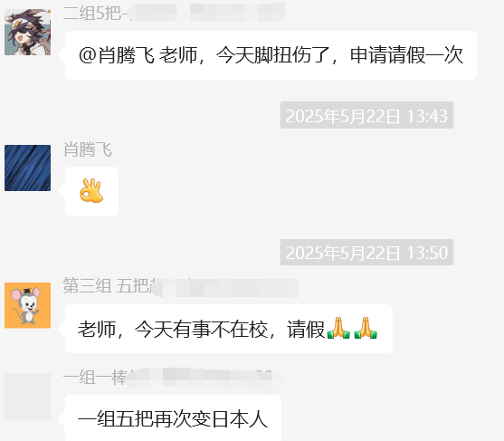Open the cartoon mouse avatar profile
Viewport: 504px width, 441px height.
28,305
